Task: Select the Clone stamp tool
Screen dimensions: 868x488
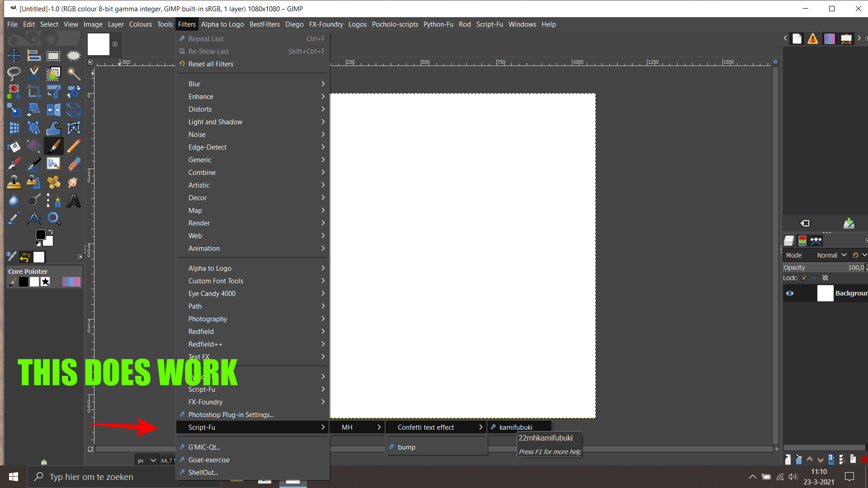Action: pyautogui.click(x=14, y=182)
